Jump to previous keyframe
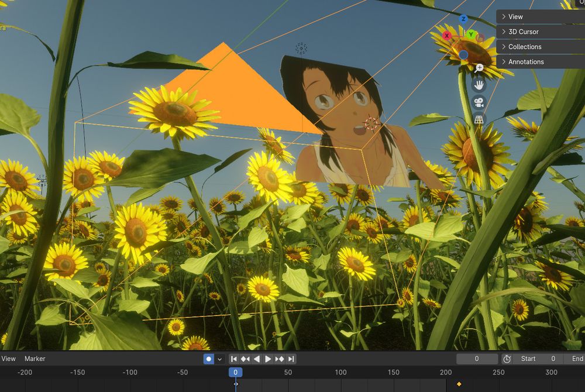Viewport: 585px width, 392px height. [246, 359]
